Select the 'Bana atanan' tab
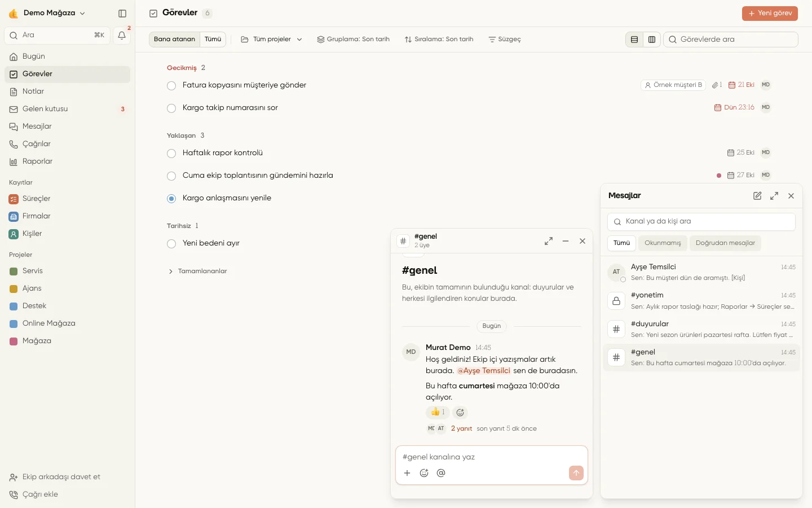 [174, 40]
